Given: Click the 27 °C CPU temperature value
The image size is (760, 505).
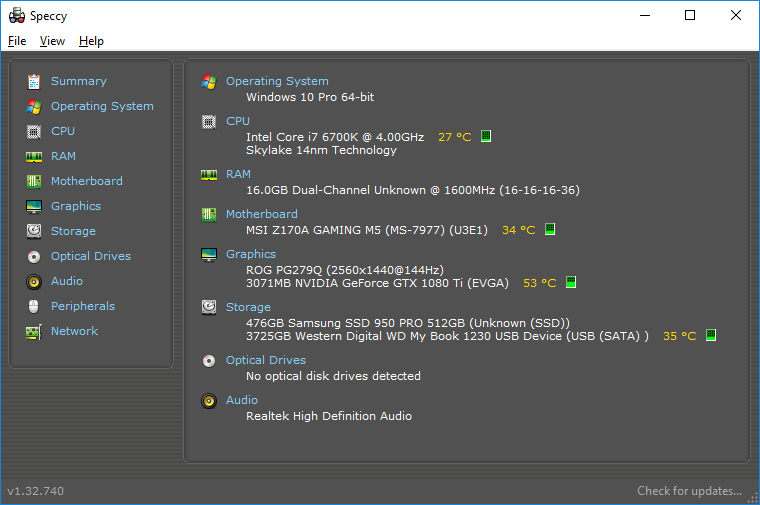Looking at the screenshot, I should (x=455, y=137).
